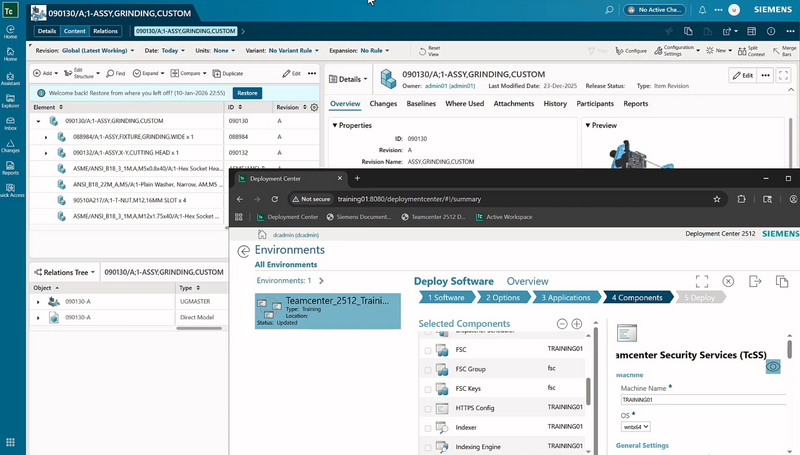800x455 pixels.
Task: Click the Reset View icon
Action: (429, 51)
